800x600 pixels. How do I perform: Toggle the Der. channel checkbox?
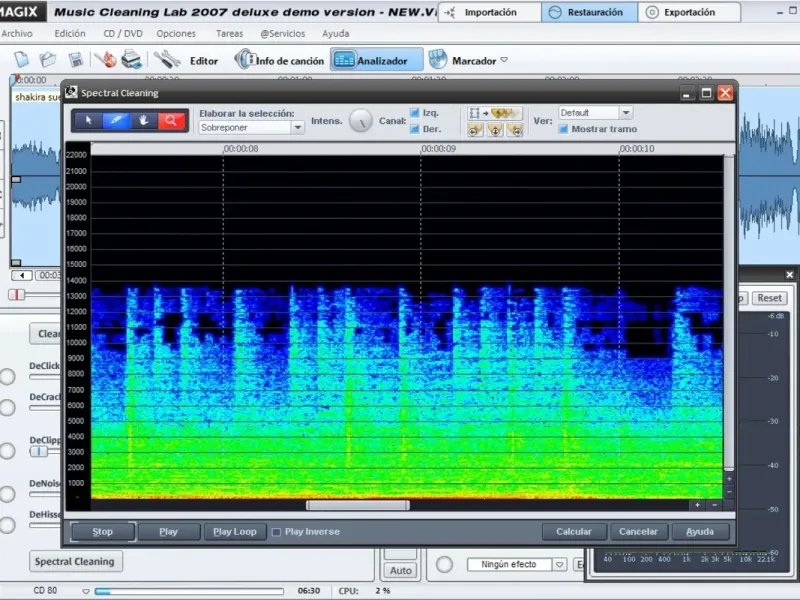[414, 129]
